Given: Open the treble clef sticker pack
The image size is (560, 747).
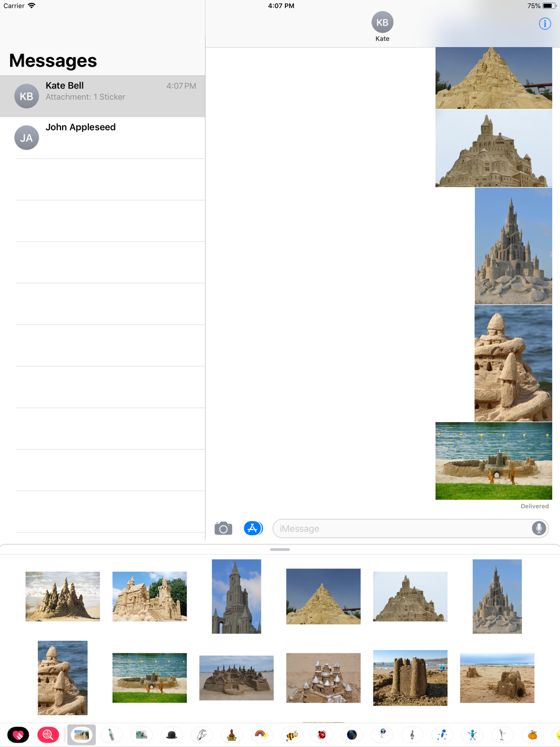Looking at the screenshot, I should (x=412, y=735).
